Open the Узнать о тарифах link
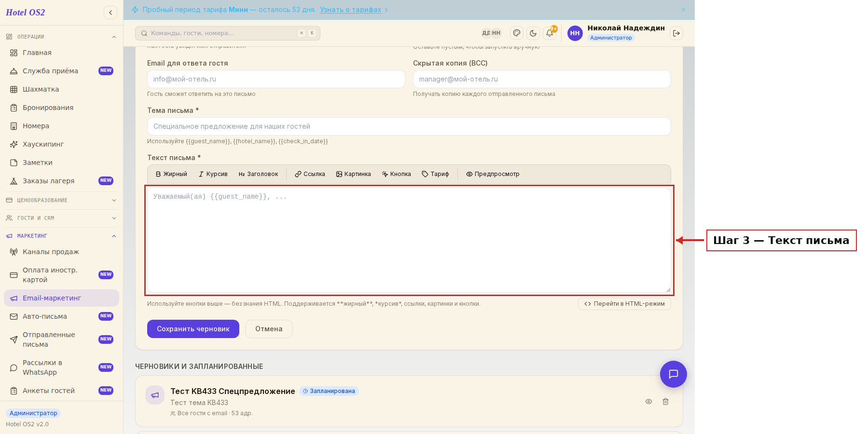The width and height of the screenshot is (868, 434). click(x=350, y=10)
